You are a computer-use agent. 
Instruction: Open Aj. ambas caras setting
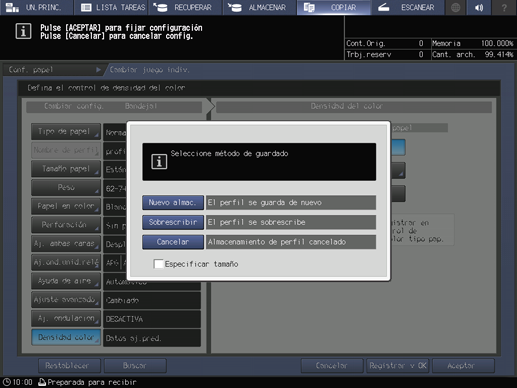click(66, 244)
